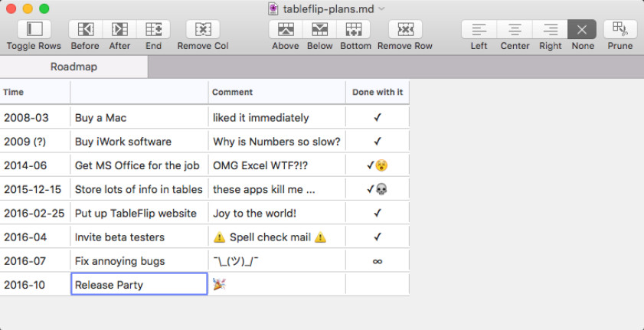Image resolution: width=644 pixels, height=330 pixels.
Task: Insert a row Above
Action: 286,29
